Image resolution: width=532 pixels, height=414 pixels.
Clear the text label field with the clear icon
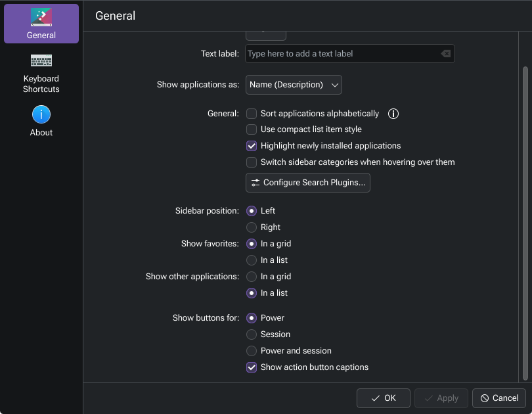point(446,54)
